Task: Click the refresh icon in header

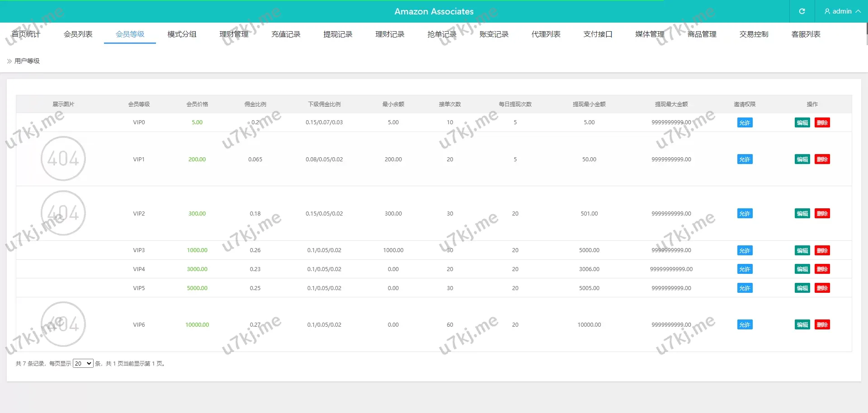Action: (802, 11)
